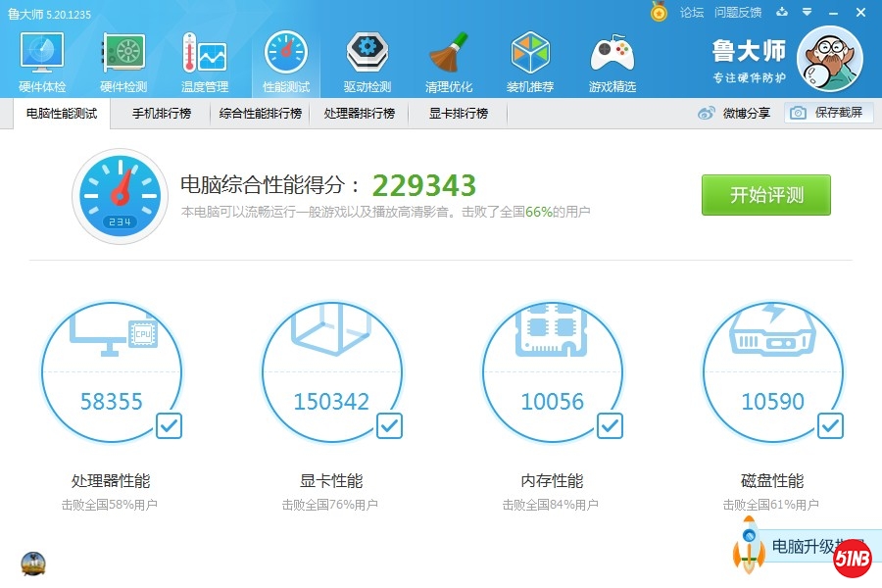Click the gold medal icon in title bar
Screen dimensions: 882x588
660,13
